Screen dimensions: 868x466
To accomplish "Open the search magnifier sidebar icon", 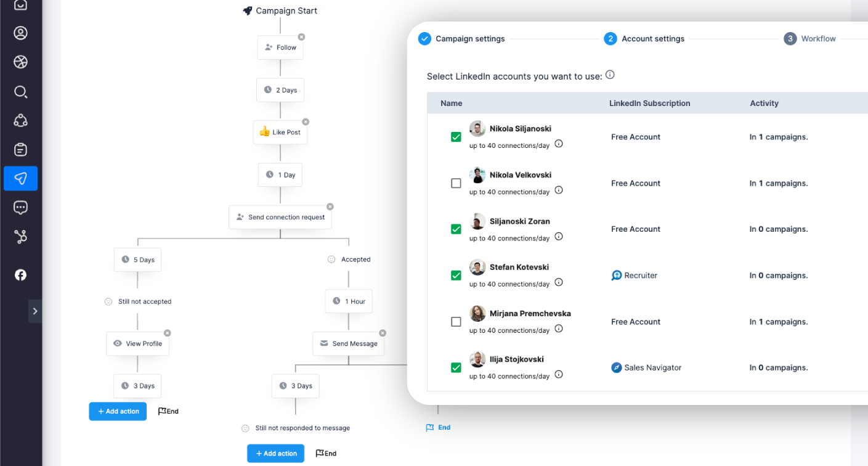I will point(20,92).
